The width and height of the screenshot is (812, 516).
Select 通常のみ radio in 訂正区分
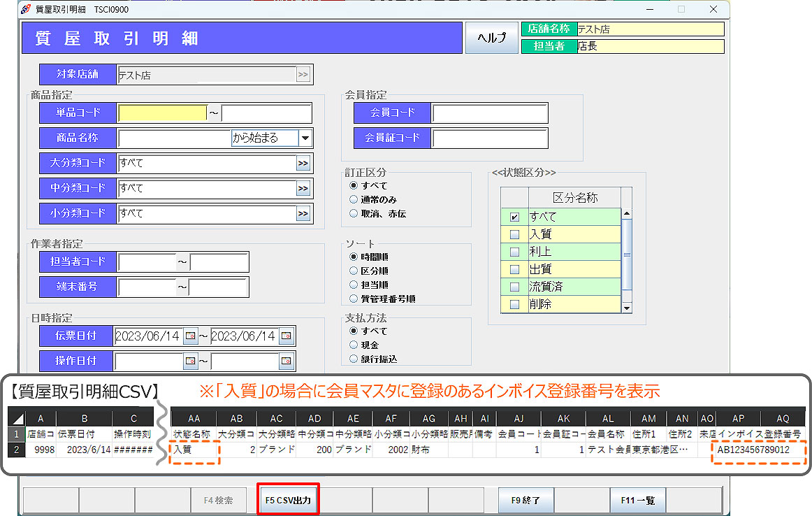pyautogui.click(x=354, y=200)
